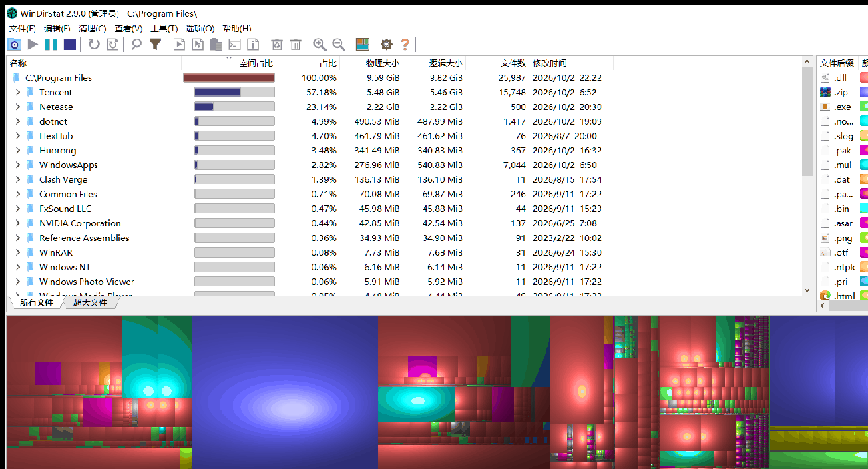Expand the Netease folder

[x=18, y=107]
